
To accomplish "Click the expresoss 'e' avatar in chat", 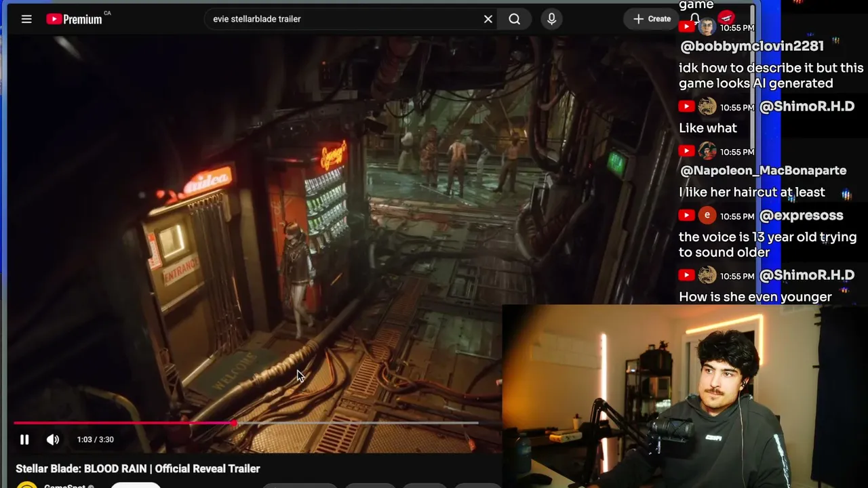I will 707,216.
